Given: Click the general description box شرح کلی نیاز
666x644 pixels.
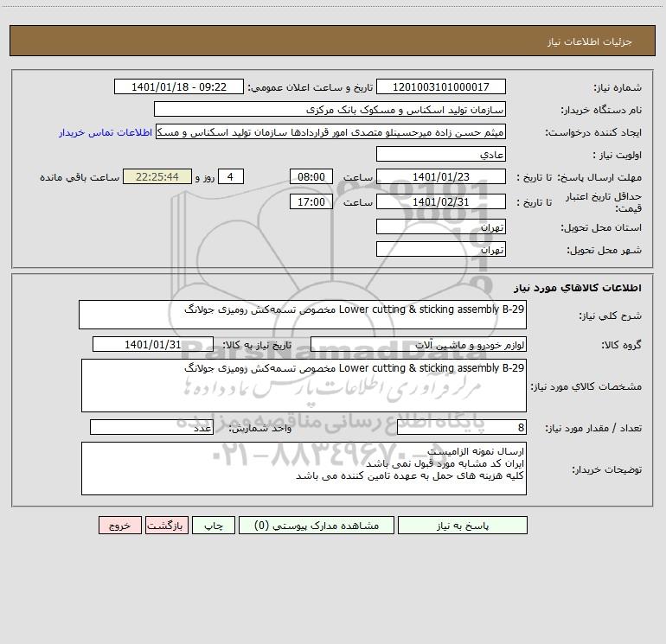Looking at the screenshot, I should 303,315.
